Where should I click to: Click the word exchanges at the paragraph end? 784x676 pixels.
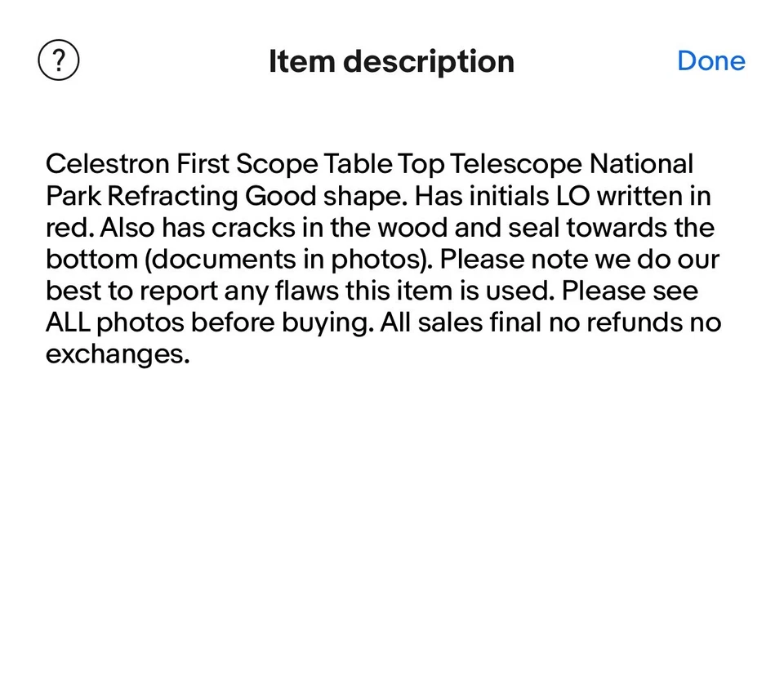pyautogui.click(x=117, y=354)
